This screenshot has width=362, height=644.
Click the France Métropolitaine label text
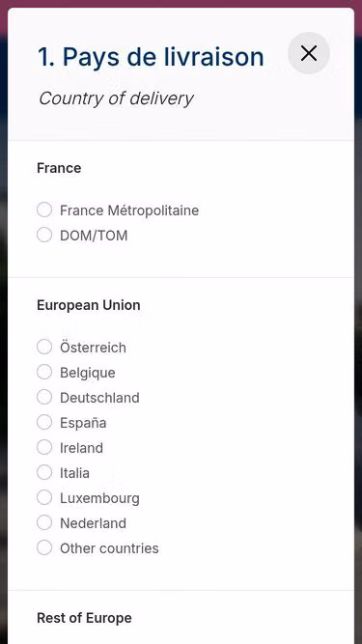click(129, 210)
